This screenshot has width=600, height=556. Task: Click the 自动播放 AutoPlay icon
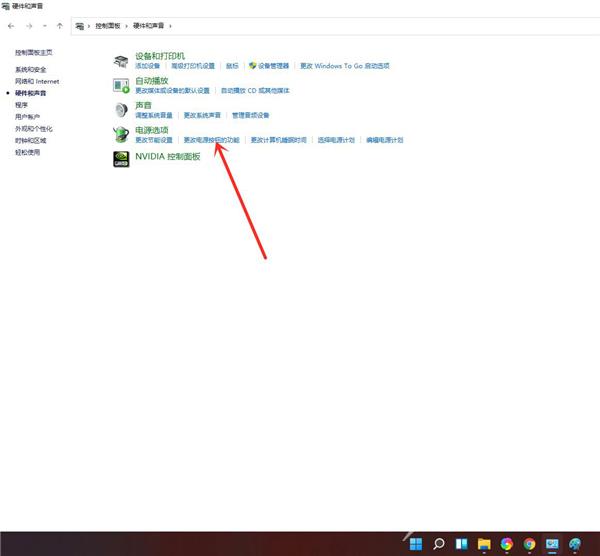[x=121, y=85]
